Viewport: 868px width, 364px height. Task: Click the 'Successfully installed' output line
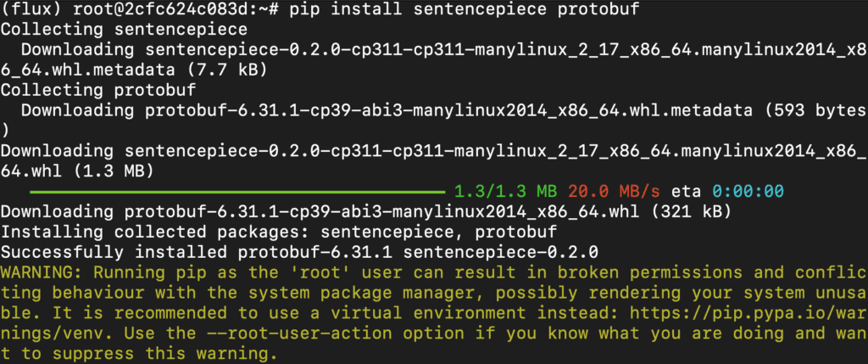click(x=299, y=253)
